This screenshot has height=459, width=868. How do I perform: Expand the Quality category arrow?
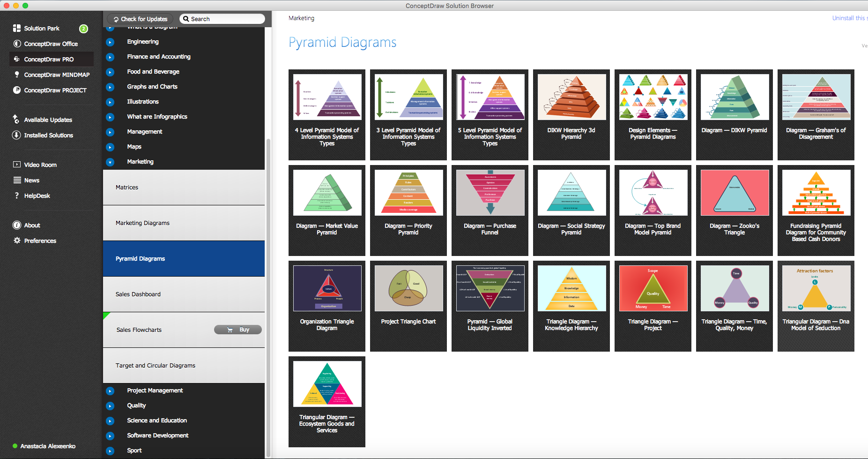click(110, 406)
